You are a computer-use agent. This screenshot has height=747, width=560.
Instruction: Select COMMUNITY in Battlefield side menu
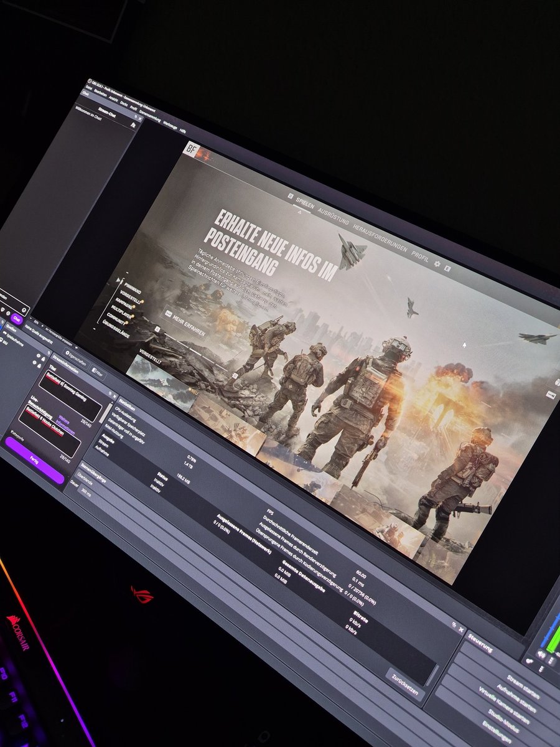(x=116, y=319)
